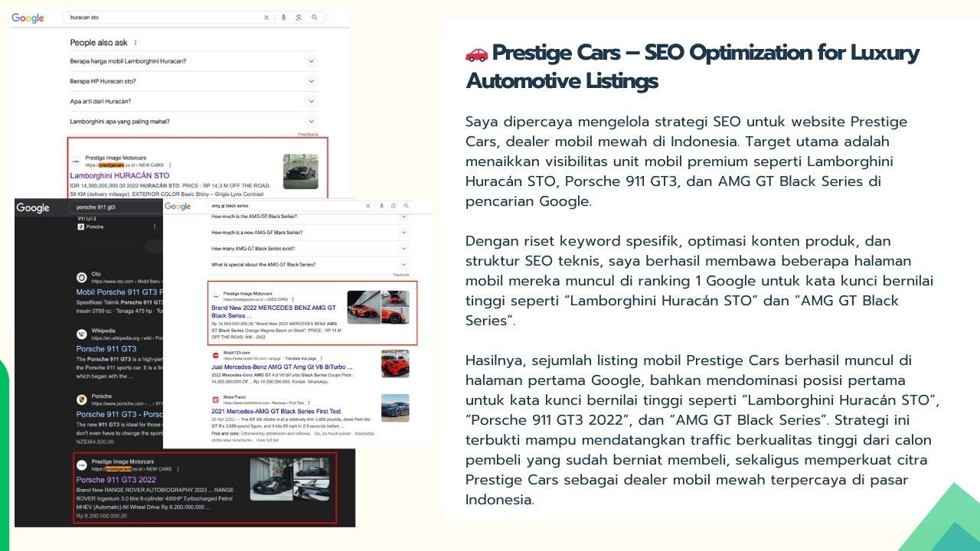Click Translate this page on Mobil123 result
This screenshot has height=551, width=980.
[299, 358]
